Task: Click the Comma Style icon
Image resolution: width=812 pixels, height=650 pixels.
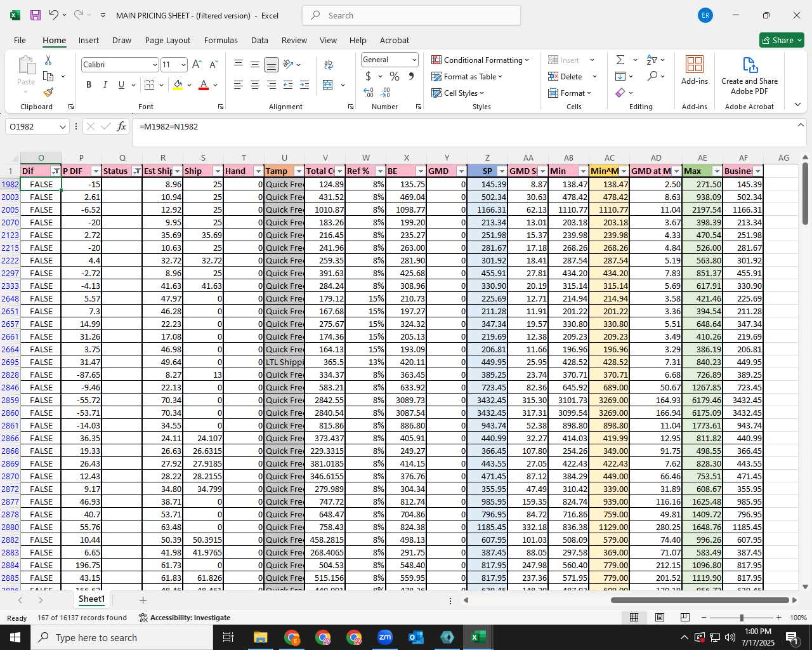Action: (x=411, y=77)
